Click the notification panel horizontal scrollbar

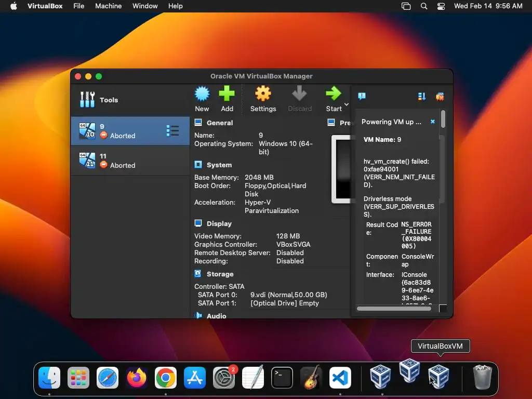click(x=394, y=309)
